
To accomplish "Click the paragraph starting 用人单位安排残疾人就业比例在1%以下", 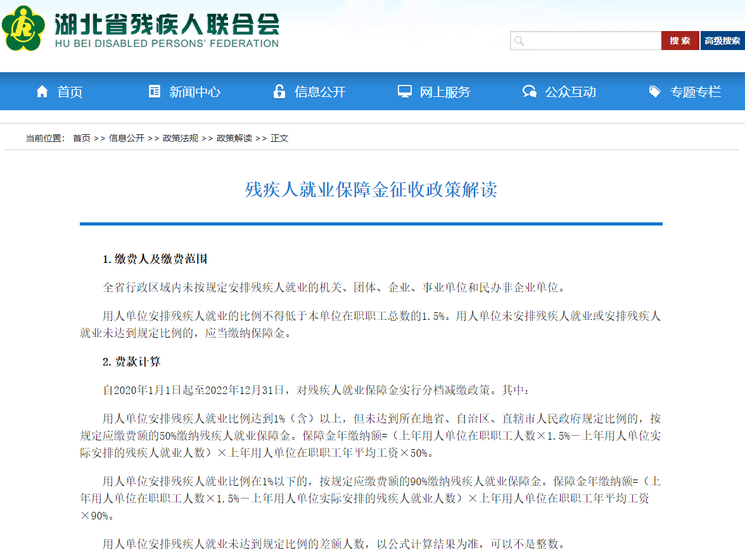I will click(x=371, y=499).
